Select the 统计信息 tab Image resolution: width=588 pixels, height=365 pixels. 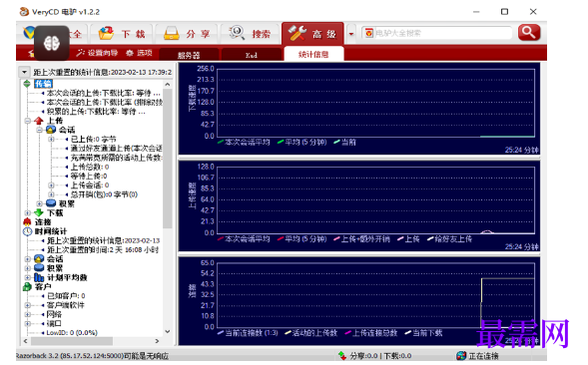pos(313,54)
